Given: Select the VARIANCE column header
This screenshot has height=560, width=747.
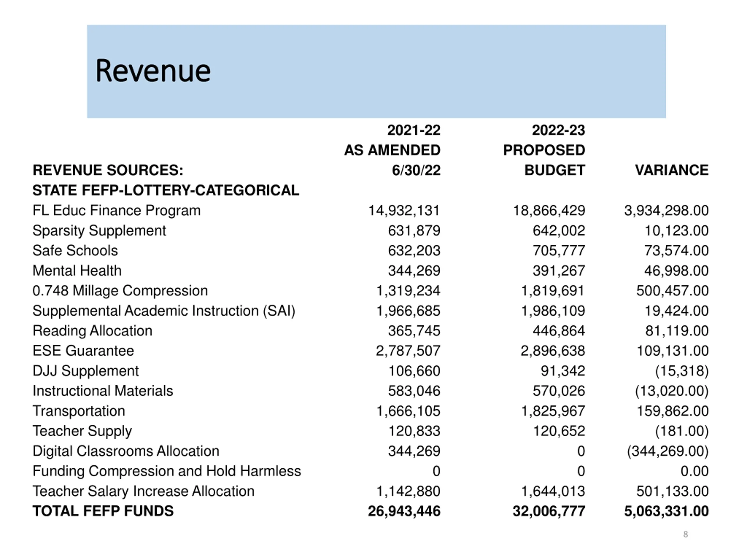Looking at the screenshot, I should (672, 170).
